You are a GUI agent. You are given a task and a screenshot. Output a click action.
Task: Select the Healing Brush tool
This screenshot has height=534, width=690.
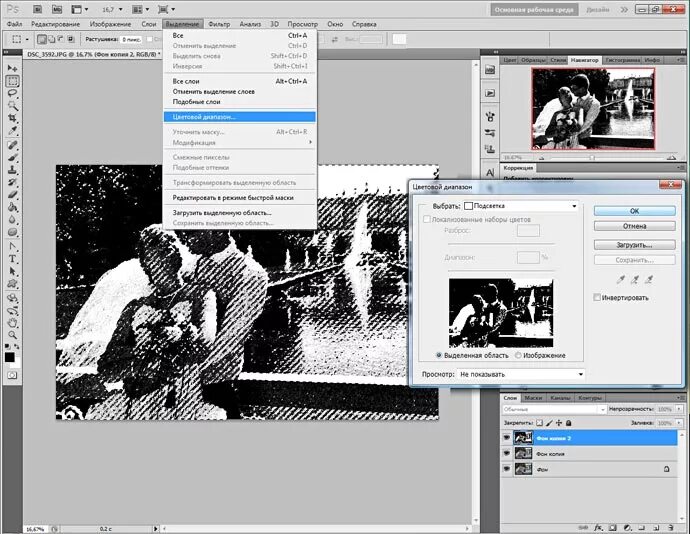pos(12,145)
